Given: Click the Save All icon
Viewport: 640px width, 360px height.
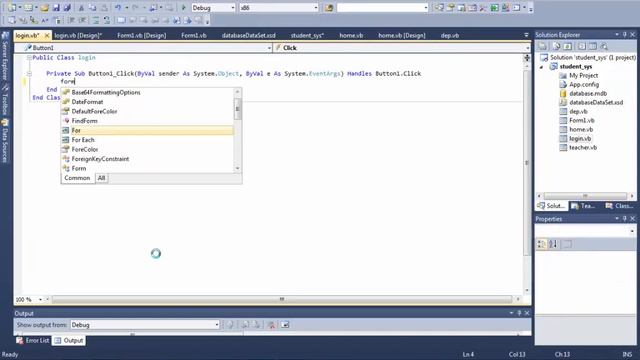Looking at the screenshot, I should [67, 8].
